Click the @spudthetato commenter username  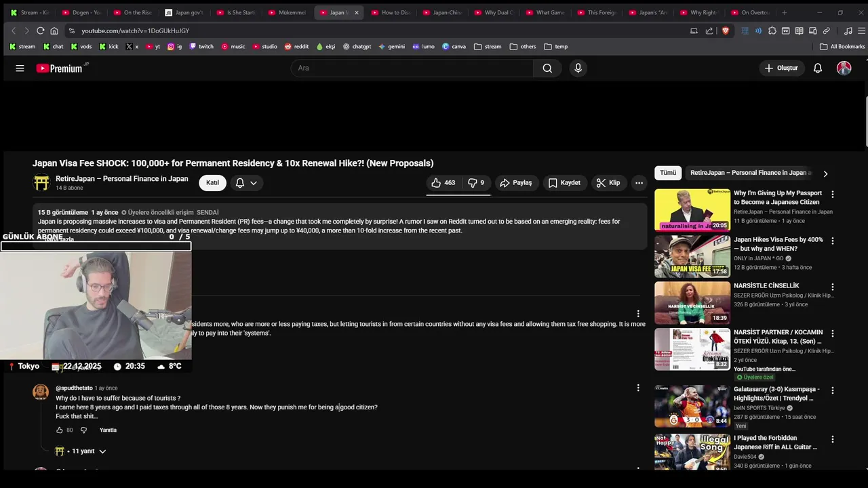(x=74, y=388)
